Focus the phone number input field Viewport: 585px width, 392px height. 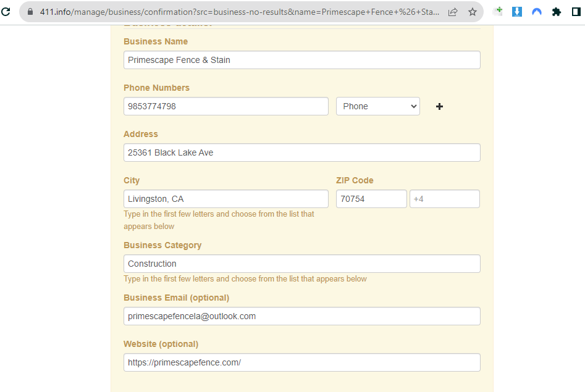click(x=225, y=106)
